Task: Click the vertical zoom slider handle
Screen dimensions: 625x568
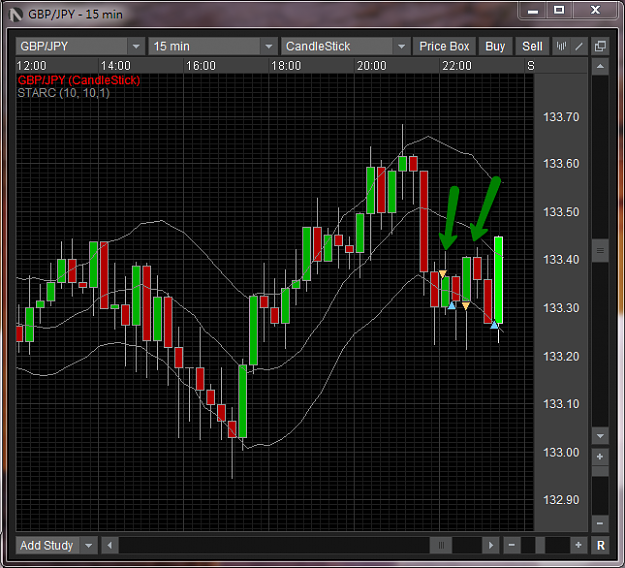Action: [x=600, y=471]
